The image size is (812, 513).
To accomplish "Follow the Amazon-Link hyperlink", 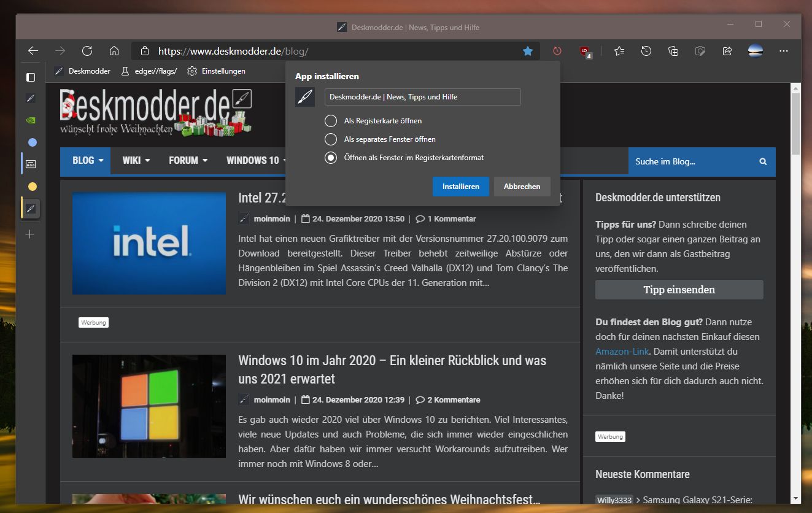I will 622,352.
